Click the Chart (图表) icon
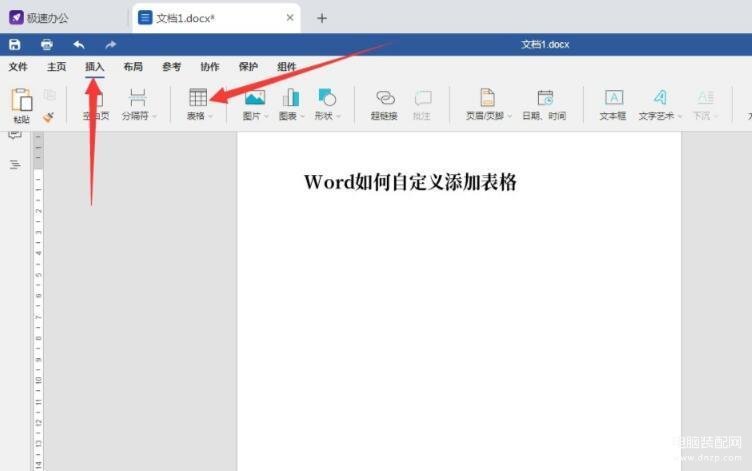 click(291, 98)
